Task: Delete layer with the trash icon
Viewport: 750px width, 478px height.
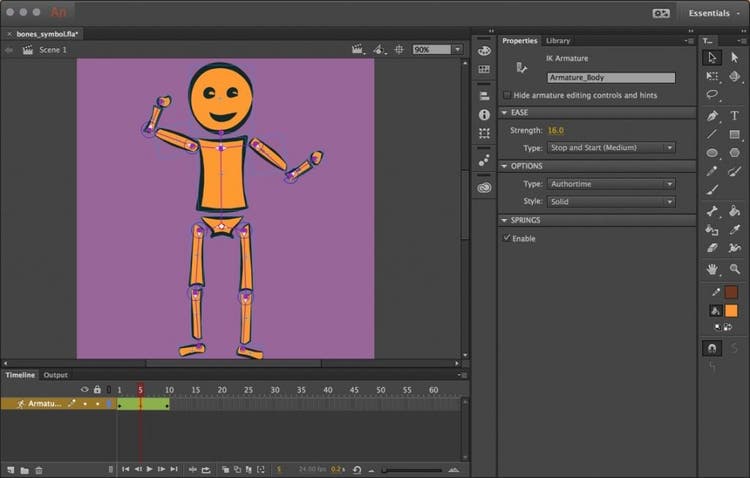Action: coord(39,469)
